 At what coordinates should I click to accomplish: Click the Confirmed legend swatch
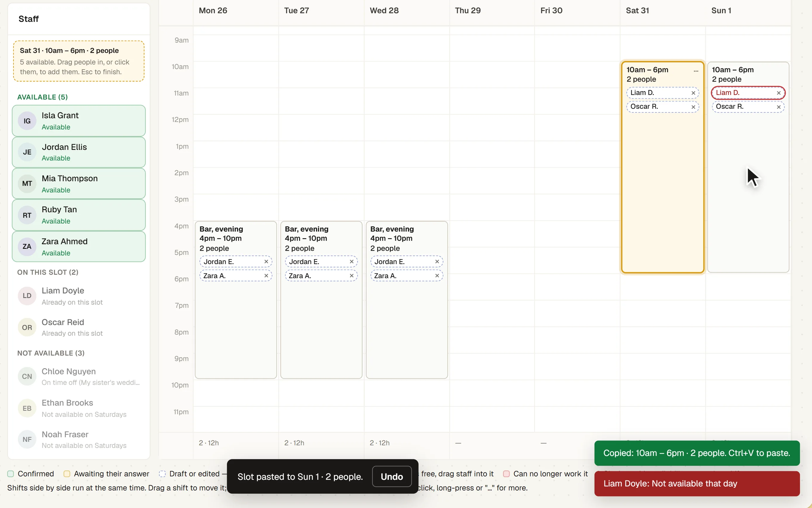(x=11, y=474)
